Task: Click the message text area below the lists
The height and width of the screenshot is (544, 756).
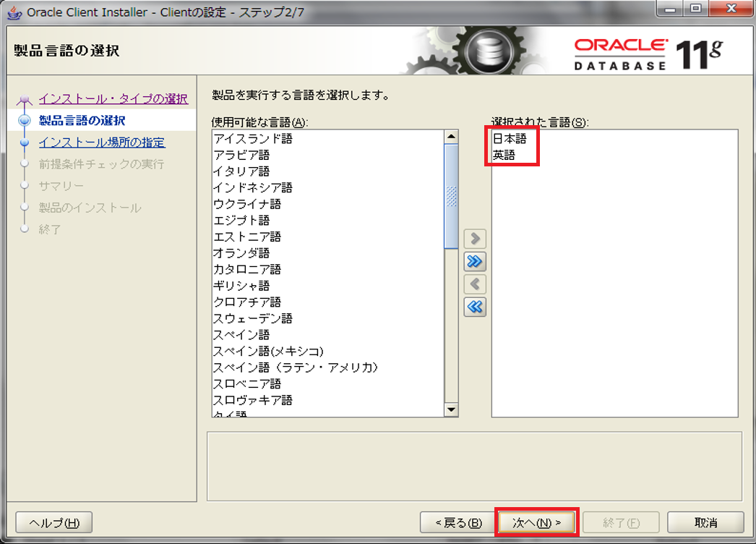Action: (x=474, y=467)
